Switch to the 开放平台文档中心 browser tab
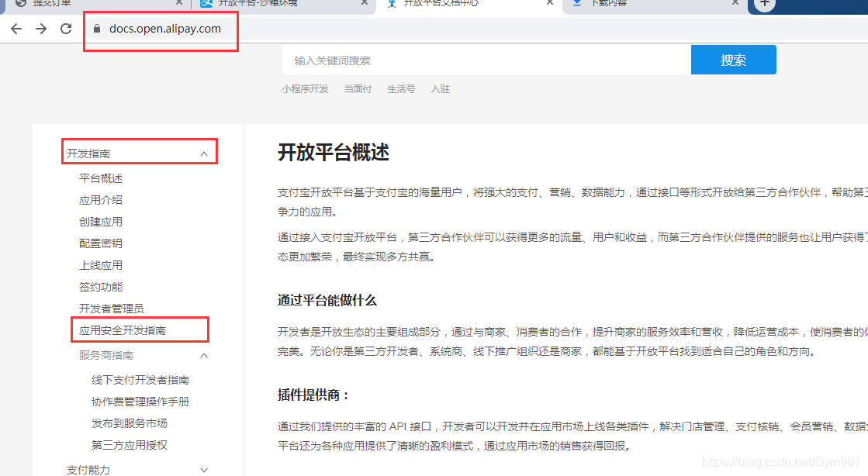Screen dimensions: 868x476 (x=468, y=5)
